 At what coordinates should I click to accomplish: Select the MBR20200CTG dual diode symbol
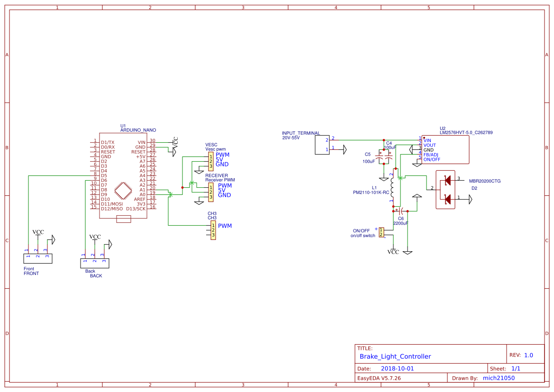click(445, 190)
